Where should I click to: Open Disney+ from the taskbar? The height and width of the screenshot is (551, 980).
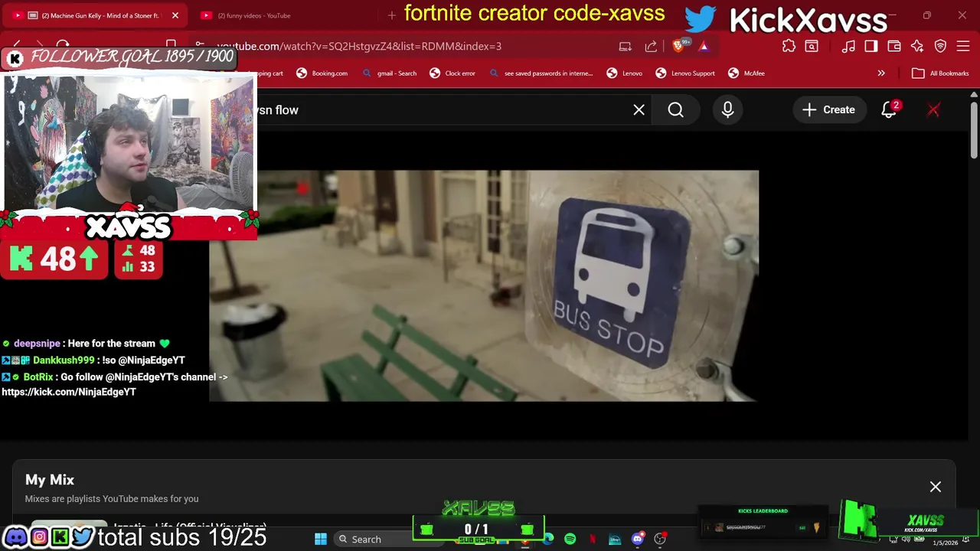615,540
